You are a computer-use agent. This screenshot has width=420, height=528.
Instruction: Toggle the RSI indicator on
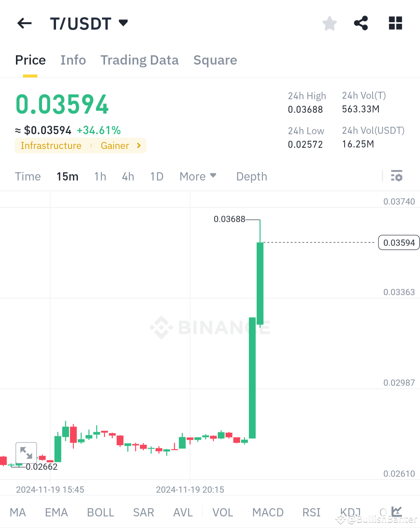coord(311,512)
